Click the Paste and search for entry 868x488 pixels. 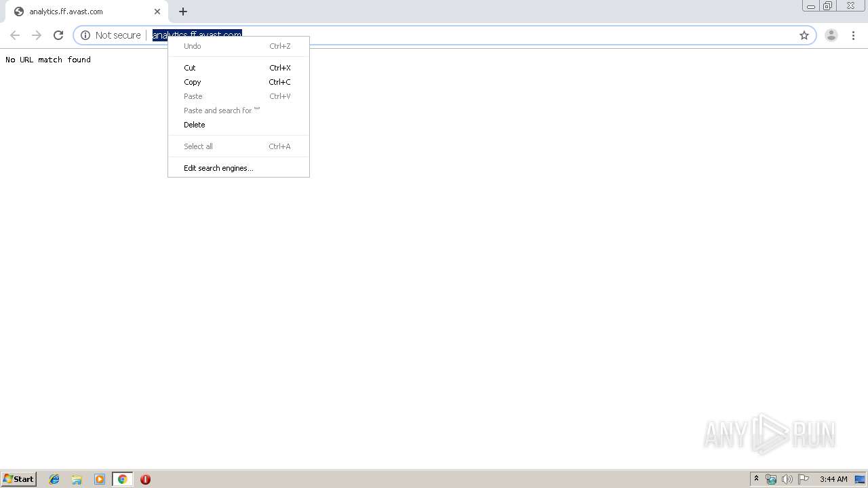click(x=238, y=110)
